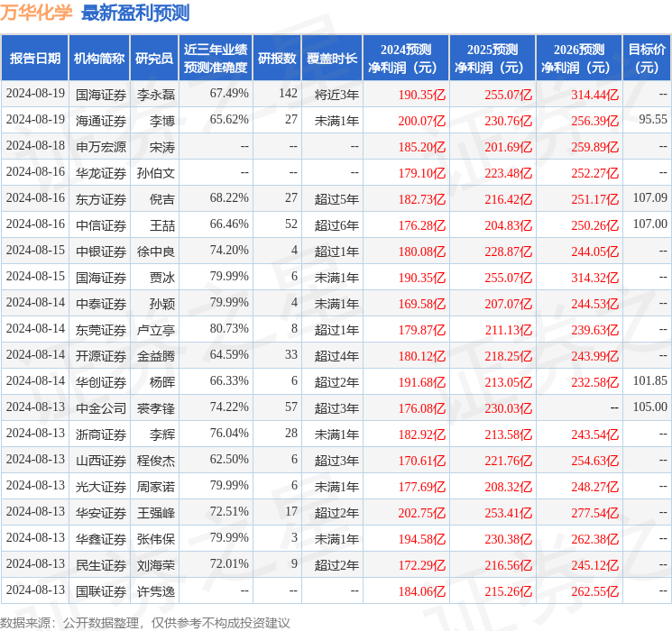Click analyst name 刘海荣
Screen dimensions: 672x631
pyautogui.click(x=155, y=565)
